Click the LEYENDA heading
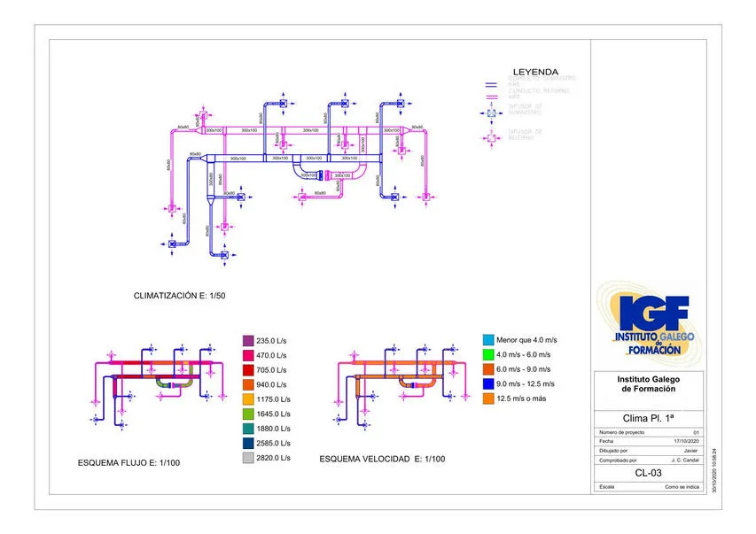The image size is (756, 534). coord(535,72)
